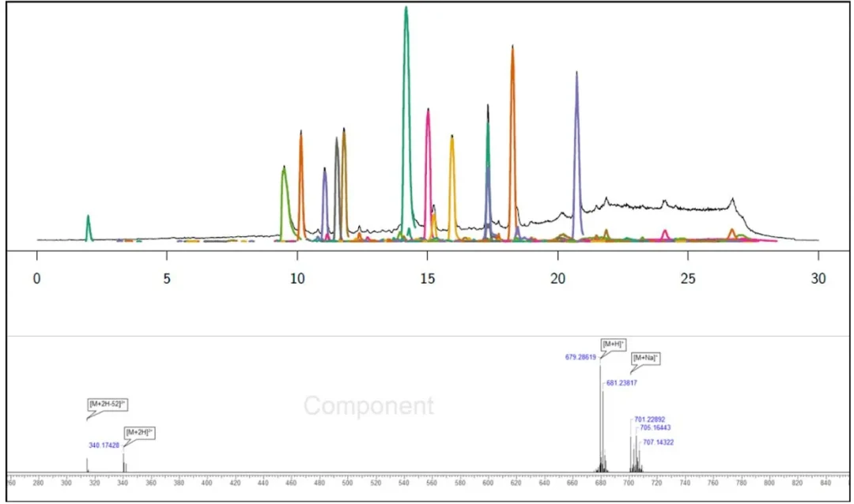Click the [M+H]+ annotation label

[x=614, y=344]
